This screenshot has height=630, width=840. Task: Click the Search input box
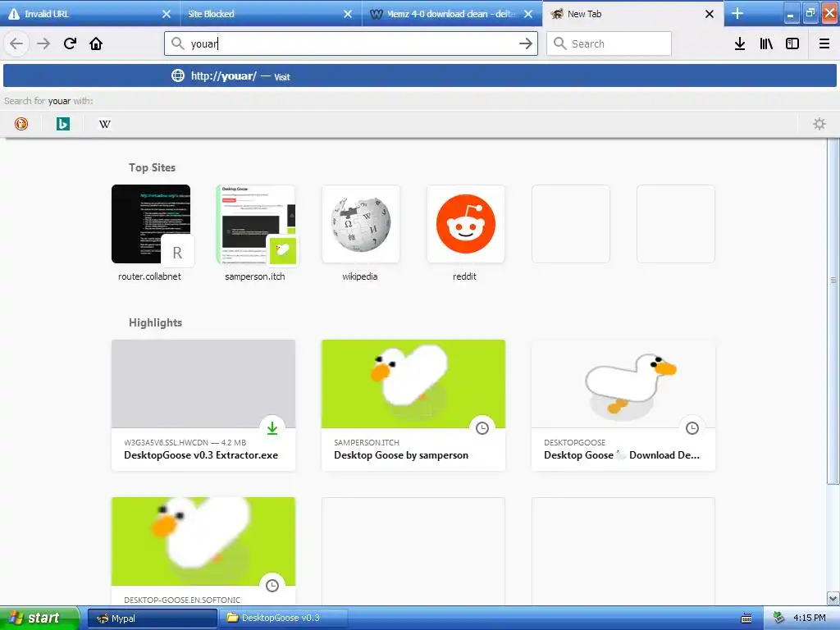(x=609, y=43)
